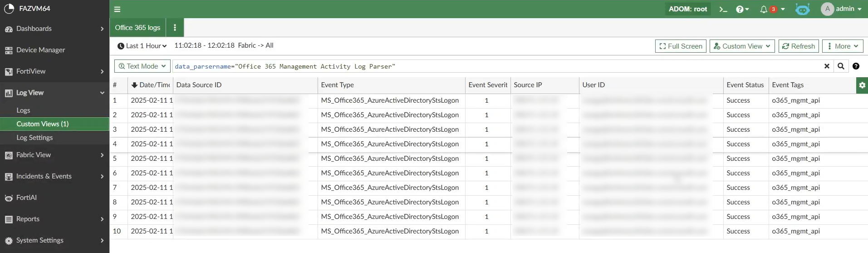
Task: Click the Source IP column header
Action: pyautogui.click(x=544, y=85)
